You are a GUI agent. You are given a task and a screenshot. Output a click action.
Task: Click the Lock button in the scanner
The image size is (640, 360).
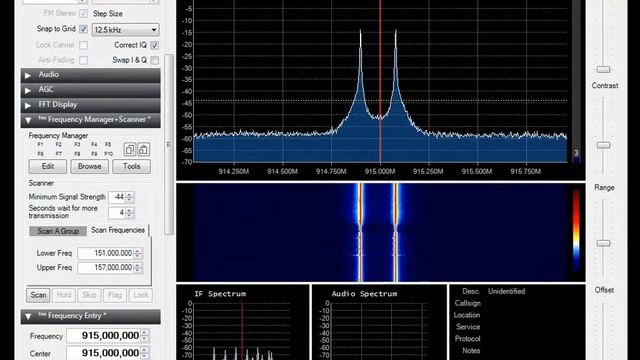[141, 295]
